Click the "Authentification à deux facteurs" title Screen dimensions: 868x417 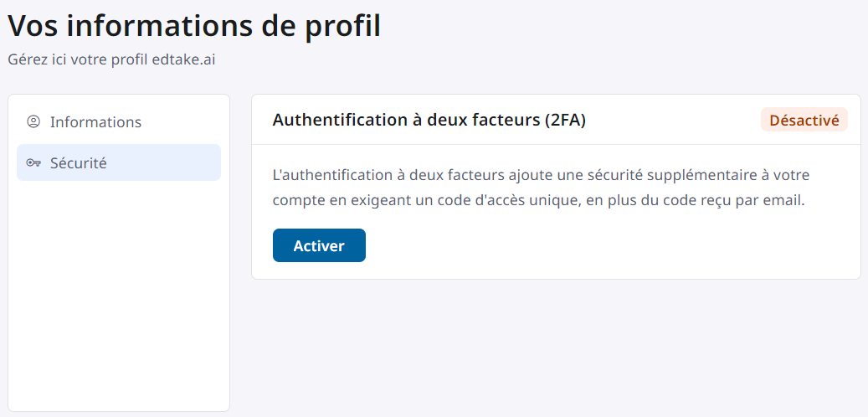click(x=407, y=120)
